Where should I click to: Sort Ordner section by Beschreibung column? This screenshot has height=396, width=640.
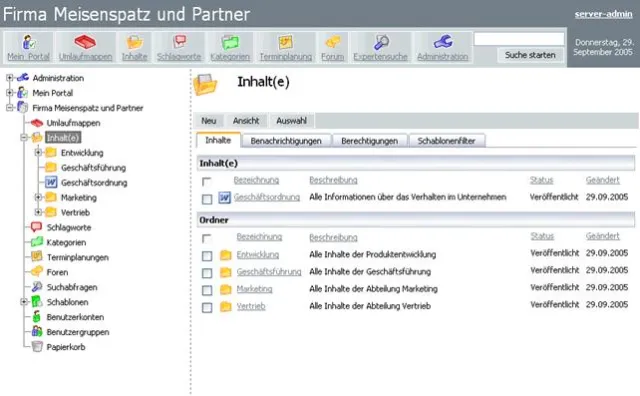[x=333, y=237]
